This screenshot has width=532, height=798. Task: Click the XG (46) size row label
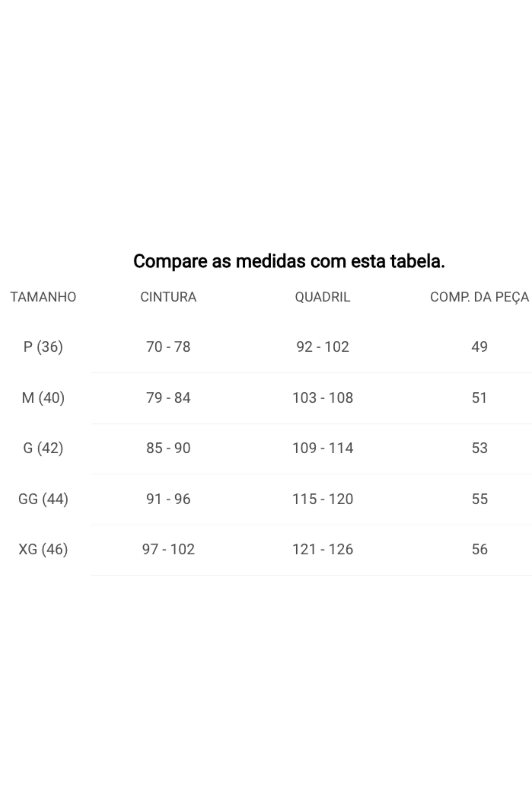(43, 549)
